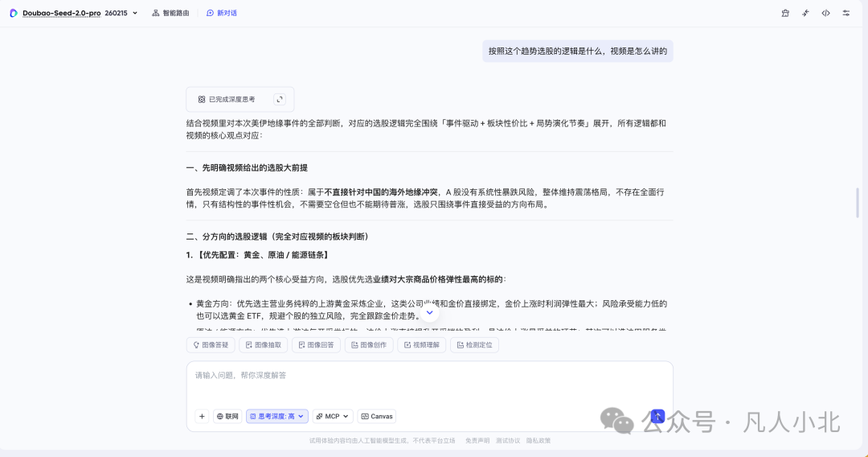Click the plus attachment button
This screenshot has width=868, height=457.
tap(202, 416)
